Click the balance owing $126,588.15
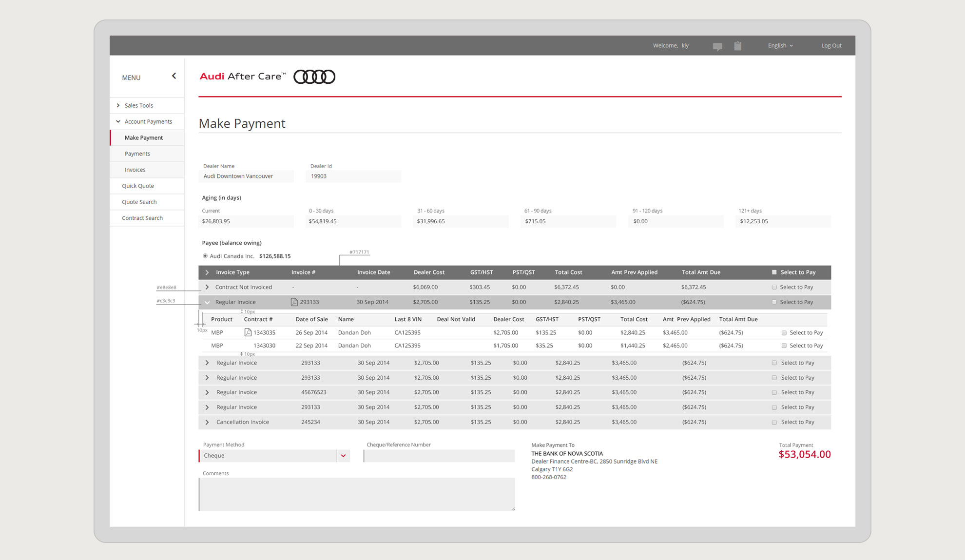 275,256
